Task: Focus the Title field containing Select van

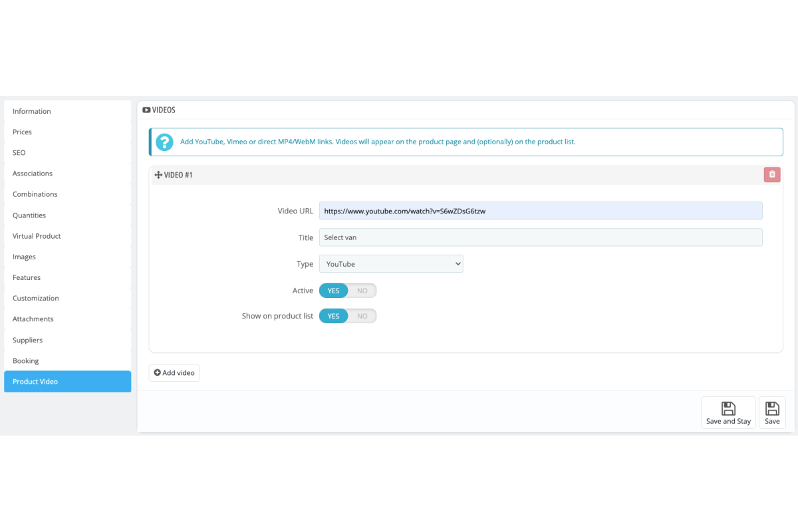Action: [x=541, y=237]
